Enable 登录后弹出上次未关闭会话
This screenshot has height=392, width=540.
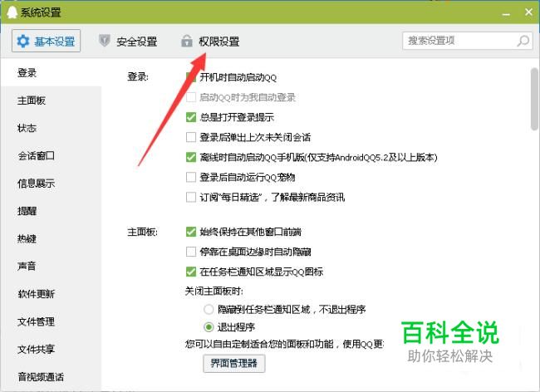[x=191, y=137]
